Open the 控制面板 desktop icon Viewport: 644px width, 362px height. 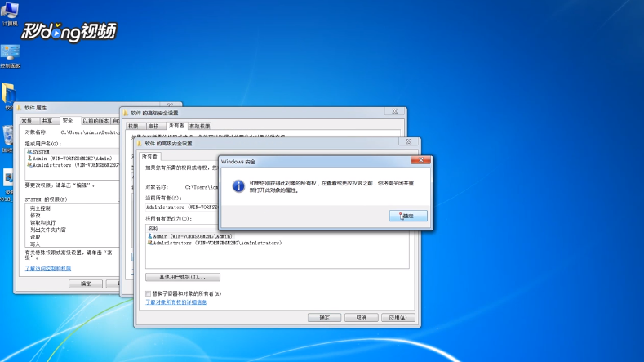[x=11, y=56]
